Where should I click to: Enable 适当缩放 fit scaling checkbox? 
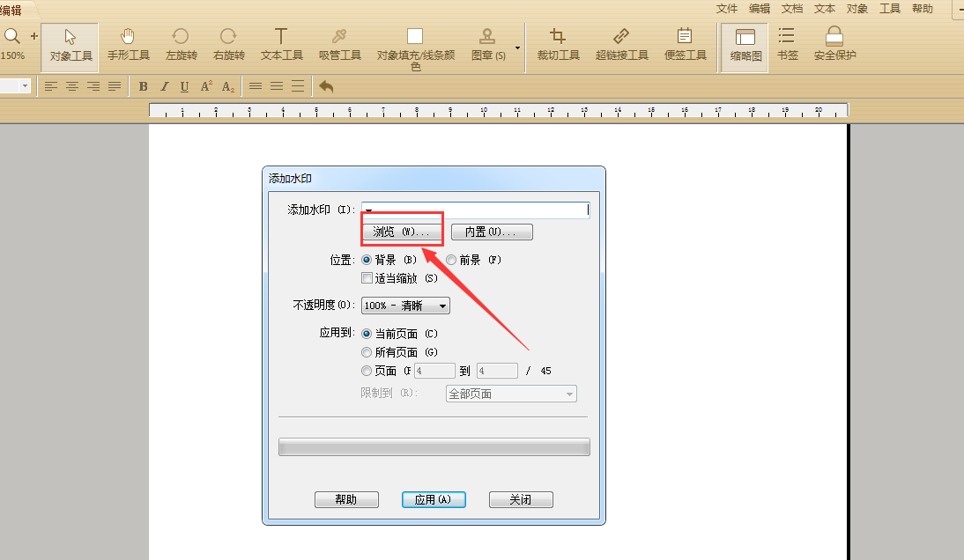367,278
